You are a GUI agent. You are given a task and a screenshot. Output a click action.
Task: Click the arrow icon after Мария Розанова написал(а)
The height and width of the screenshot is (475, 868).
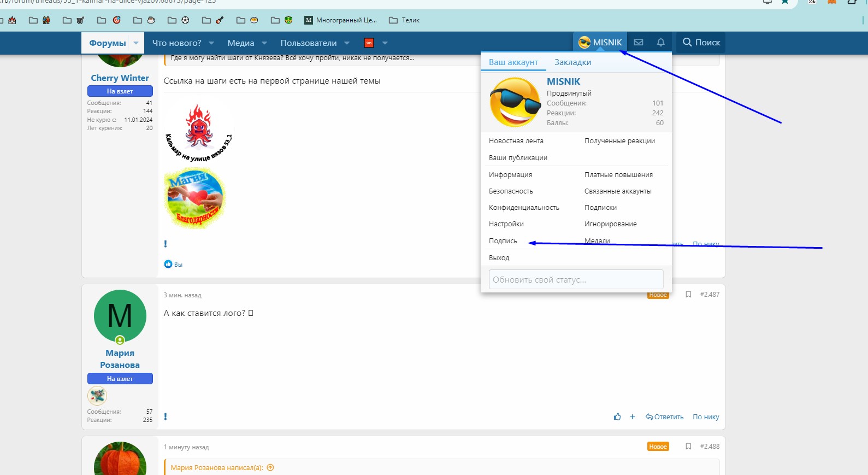pos(270,467)
